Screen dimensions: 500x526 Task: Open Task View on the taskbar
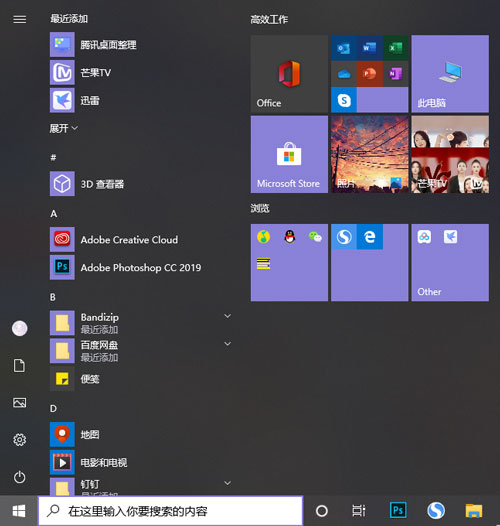click(x=359, y=511)
